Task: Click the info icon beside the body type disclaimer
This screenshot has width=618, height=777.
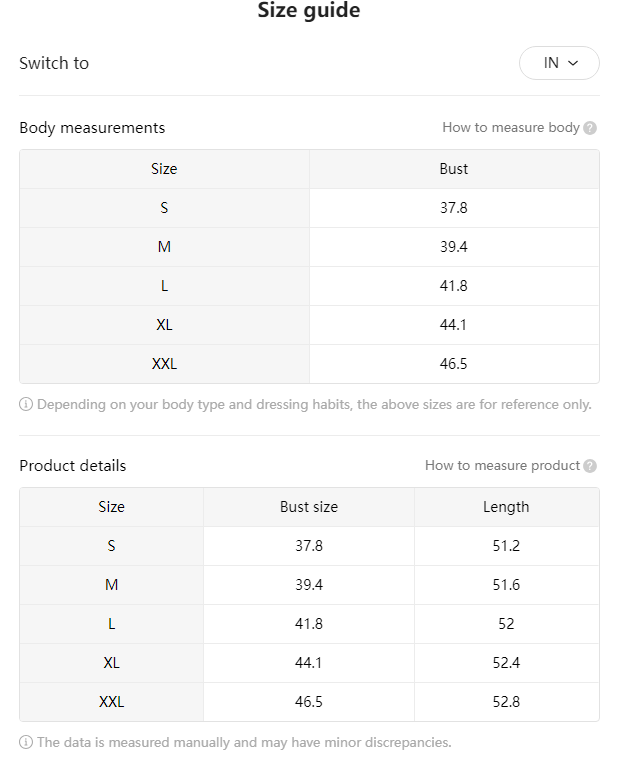Action: 26,404
